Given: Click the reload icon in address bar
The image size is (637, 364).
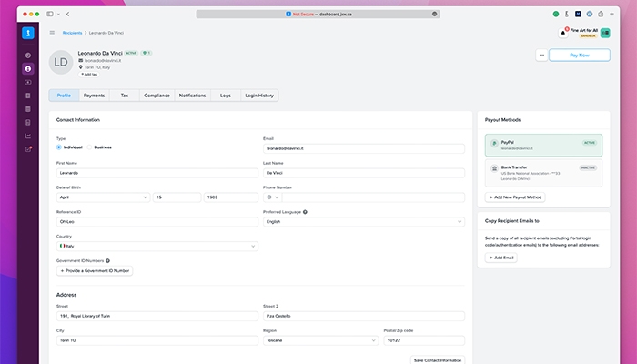Looking at the screenshot, I should [434, 14].
